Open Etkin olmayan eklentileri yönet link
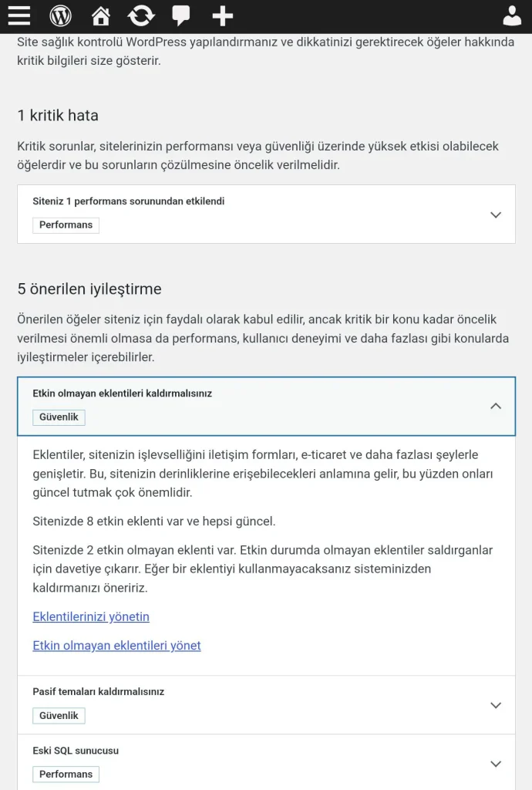The image size is (532, 790). click(x=116, y=646)
